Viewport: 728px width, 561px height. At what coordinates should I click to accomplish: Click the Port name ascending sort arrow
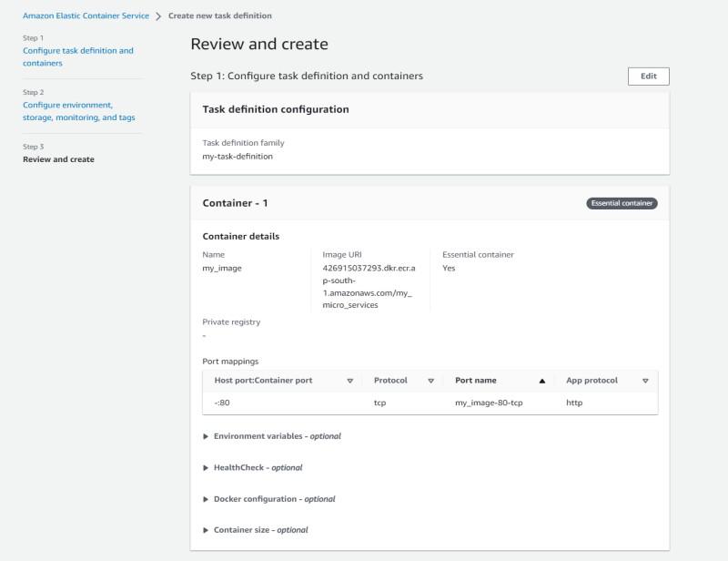pyautogui.click(x=542, y=381)
